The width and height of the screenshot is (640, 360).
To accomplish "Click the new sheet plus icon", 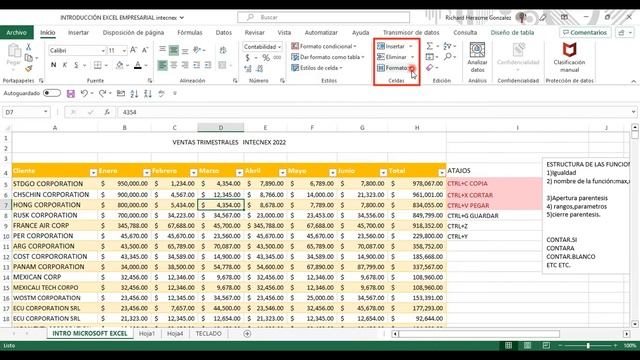I will [x=247, y=334].
